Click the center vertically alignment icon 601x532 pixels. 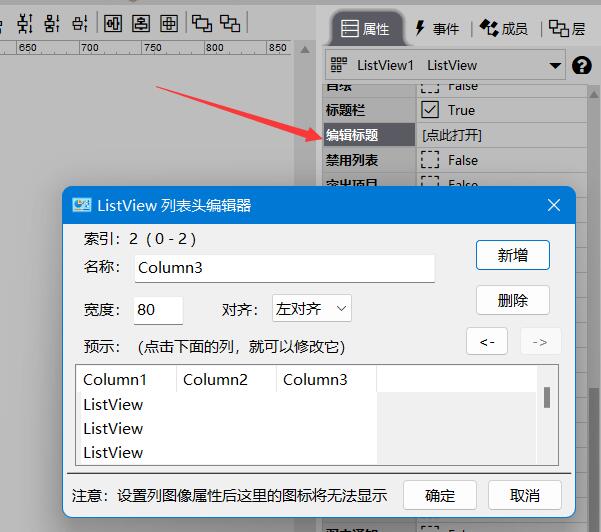pos(142,22)
